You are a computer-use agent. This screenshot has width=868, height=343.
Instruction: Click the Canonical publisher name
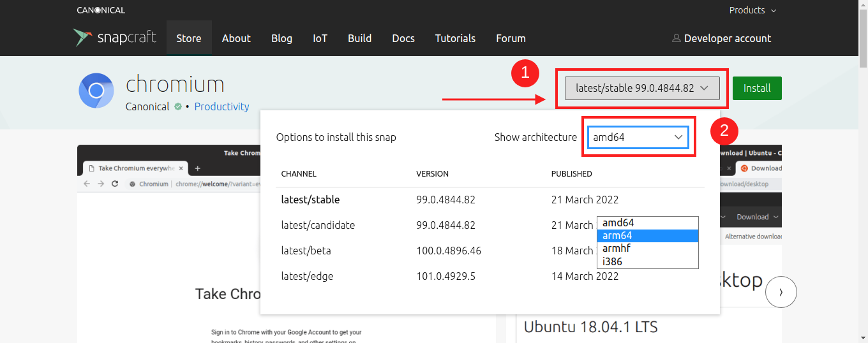pos(147,106)
